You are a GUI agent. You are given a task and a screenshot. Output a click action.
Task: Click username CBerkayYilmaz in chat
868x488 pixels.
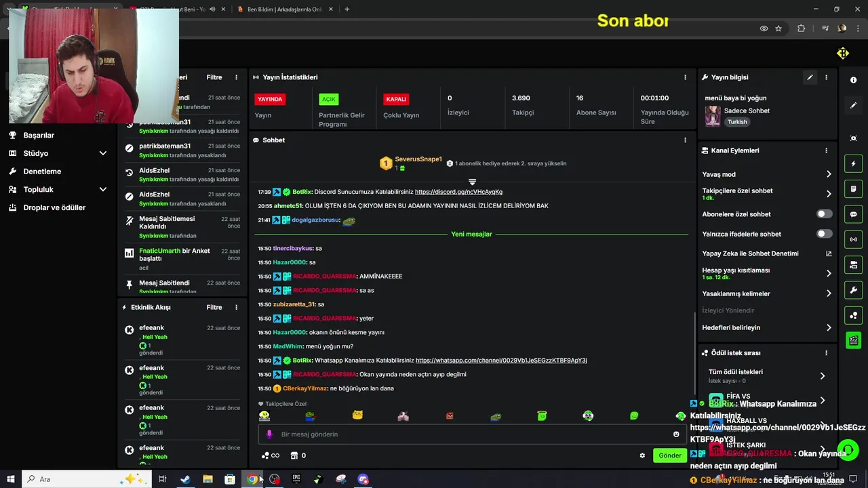tap(304, 388)
